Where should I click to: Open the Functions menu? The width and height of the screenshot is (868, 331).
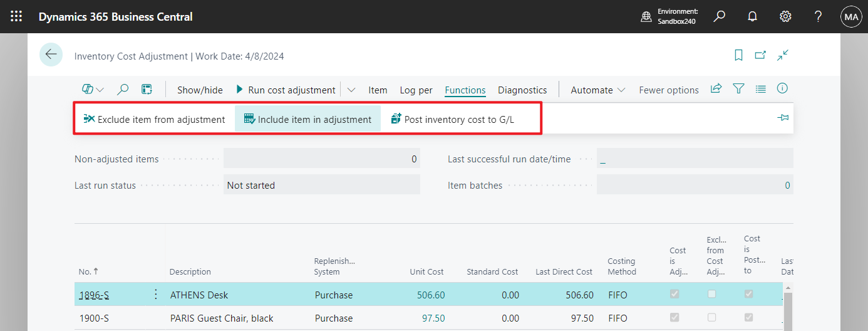tap(465, 90)
